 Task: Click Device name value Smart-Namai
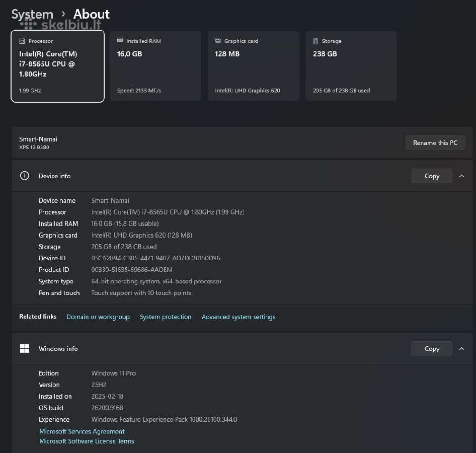[x=110, y=201]
